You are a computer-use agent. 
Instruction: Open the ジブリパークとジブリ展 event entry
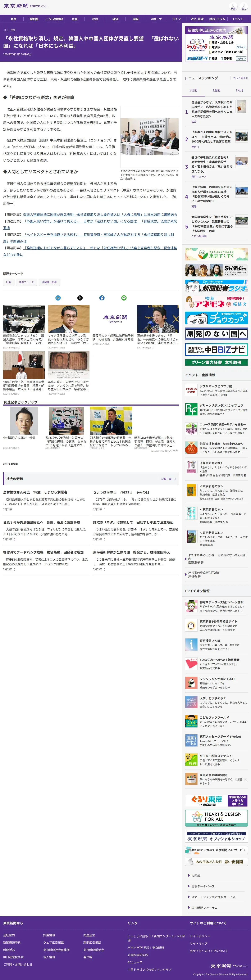[216, 390]
